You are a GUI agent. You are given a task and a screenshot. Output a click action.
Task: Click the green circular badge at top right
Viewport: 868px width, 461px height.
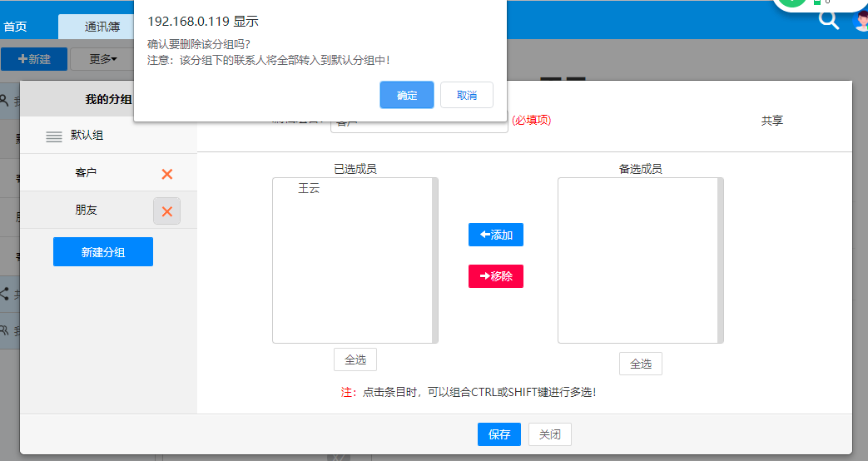(792, 2)
